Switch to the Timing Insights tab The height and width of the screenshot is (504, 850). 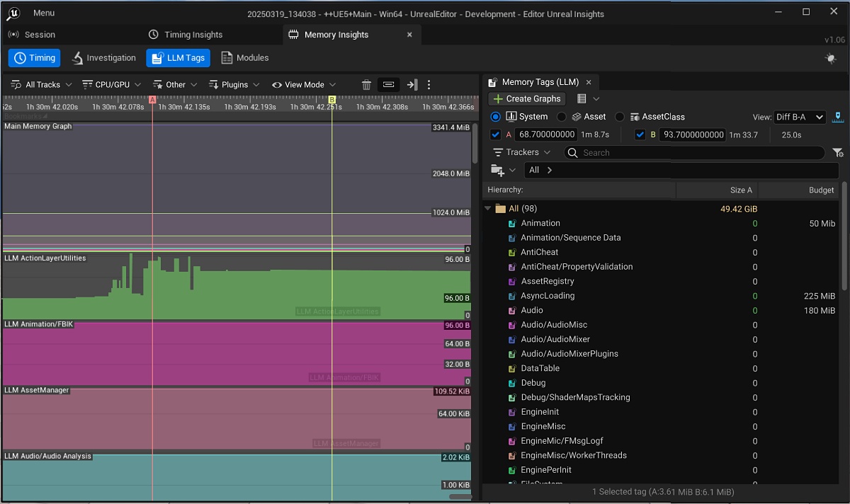(186, 35)
